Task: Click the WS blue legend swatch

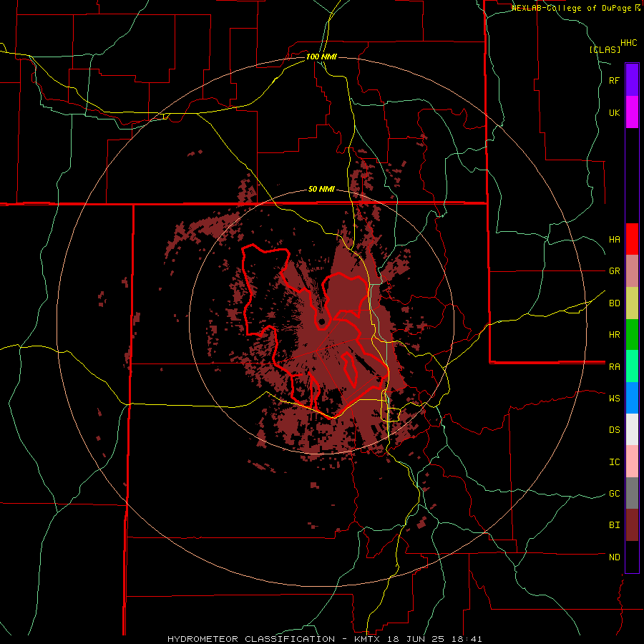Action: pyautogui.click(x=632, y=398)
